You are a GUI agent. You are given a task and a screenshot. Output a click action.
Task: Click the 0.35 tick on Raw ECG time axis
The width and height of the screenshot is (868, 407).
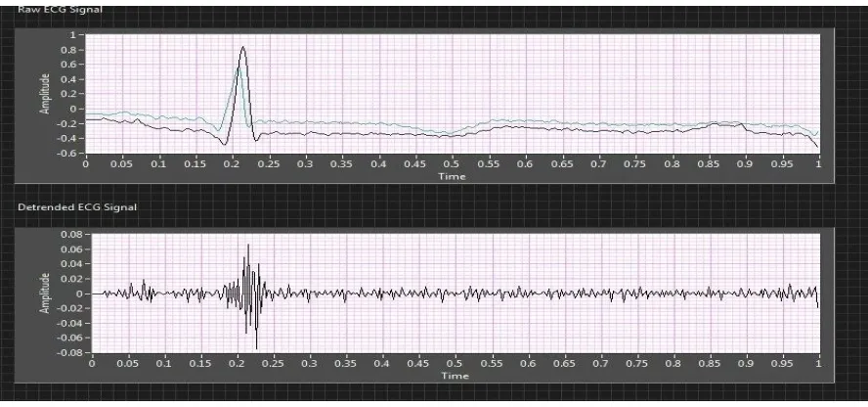pos(342,164)
